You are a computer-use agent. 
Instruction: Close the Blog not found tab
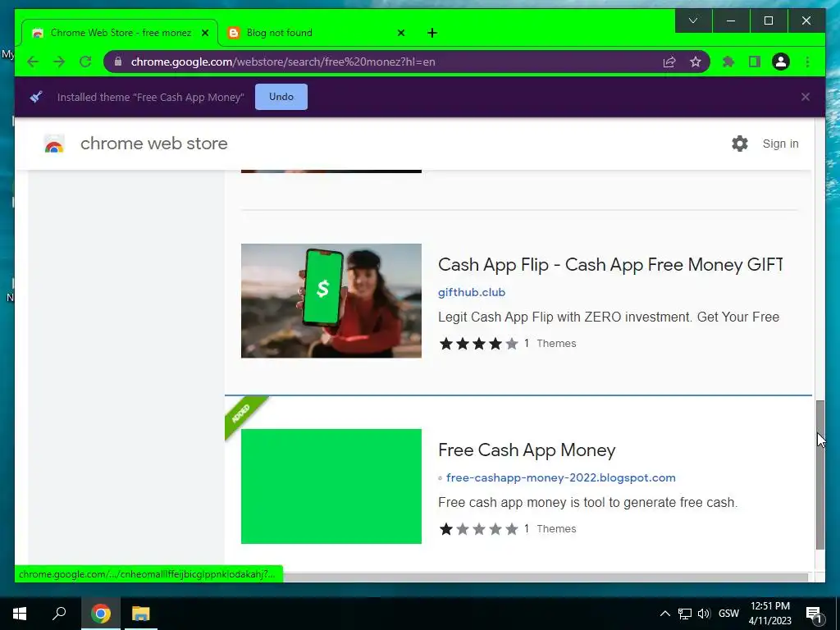click(x=400, y=33)
